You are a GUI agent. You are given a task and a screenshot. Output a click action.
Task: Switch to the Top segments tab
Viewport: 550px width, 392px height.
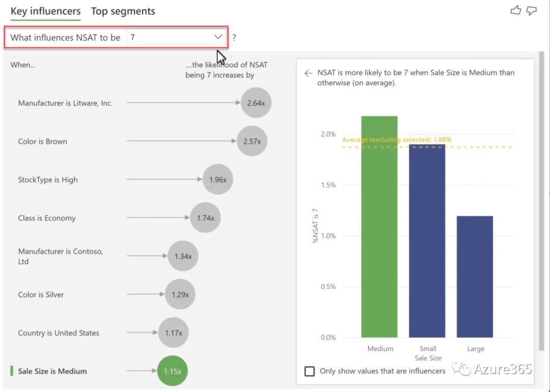(x=123, y=11)
